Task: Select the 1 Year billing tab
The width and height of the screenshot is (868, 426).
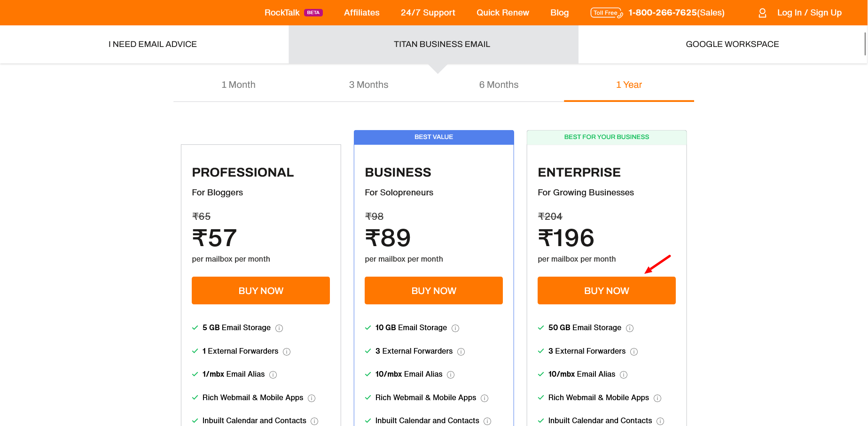Action: tap(629, 85)
